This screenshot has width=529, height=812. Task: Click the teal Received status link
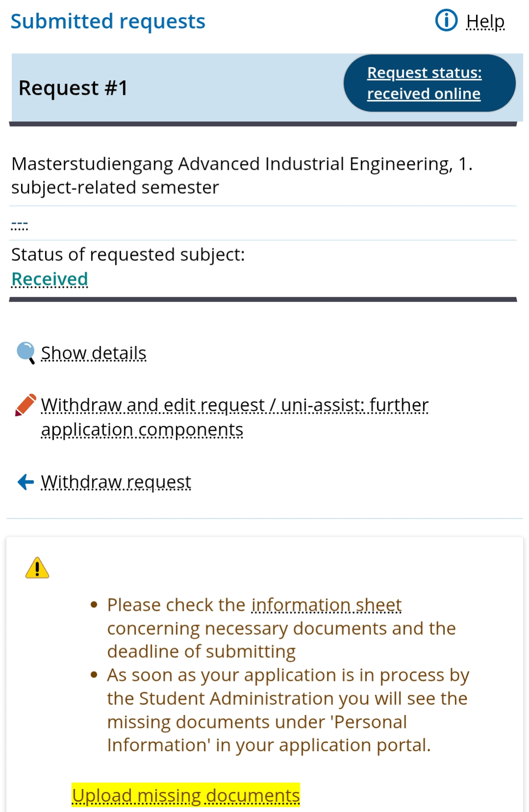coord(49,279)
